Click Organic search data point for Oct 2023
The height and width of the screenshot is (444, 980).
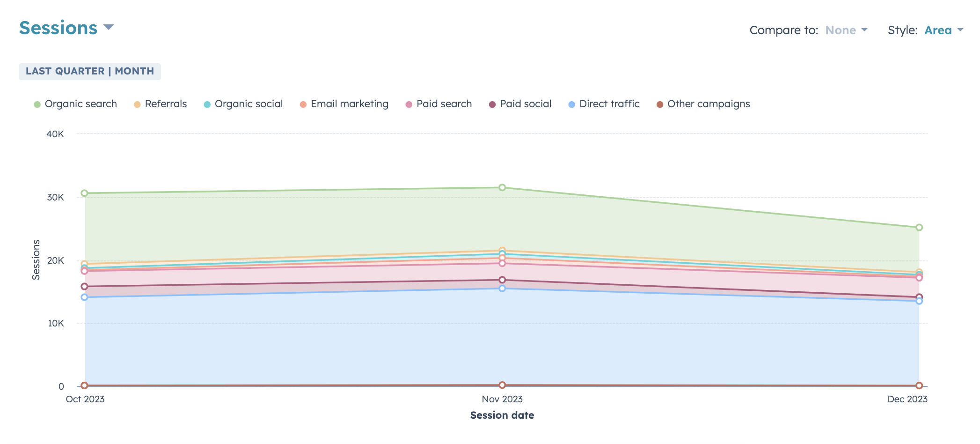(x=85, y=193)
